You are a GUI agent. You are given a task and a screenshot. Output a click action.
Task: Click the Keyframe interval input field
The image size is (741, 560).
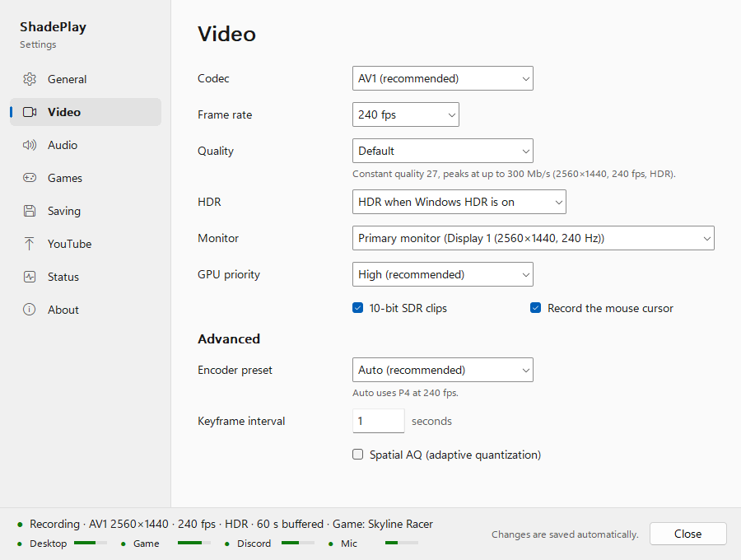coord(379,421)
